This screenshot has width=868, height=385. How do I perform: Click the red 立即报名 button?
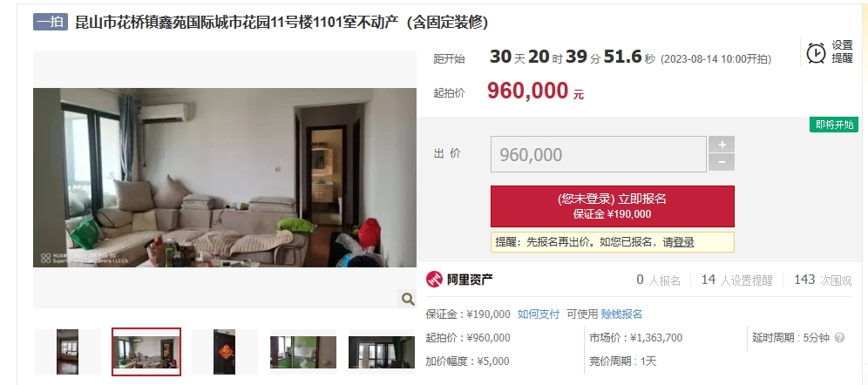(613, 206)
